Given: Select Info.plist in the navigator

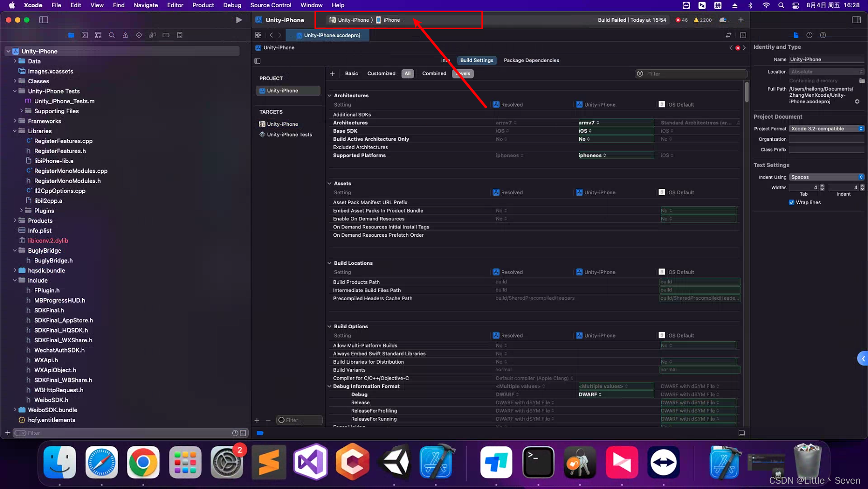Looking at the screenshot, I should tap(40, 230).
